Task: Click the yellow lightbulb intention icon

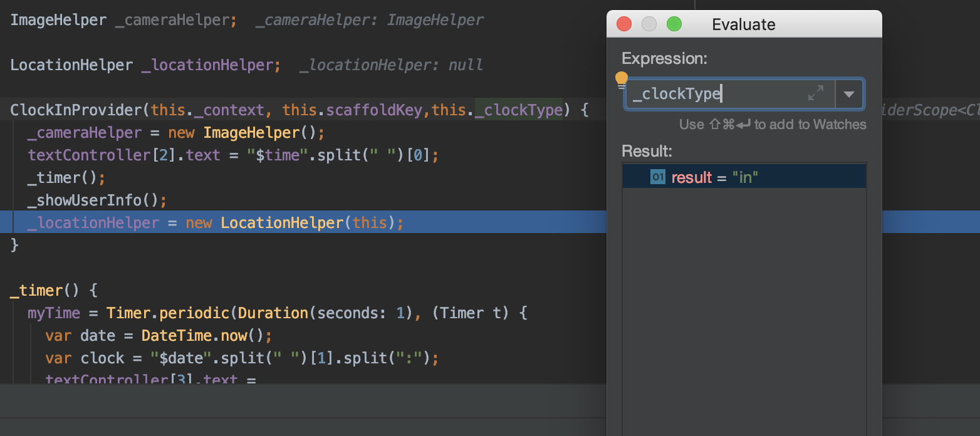Action: pyautogui.click(x=621, y=80)
